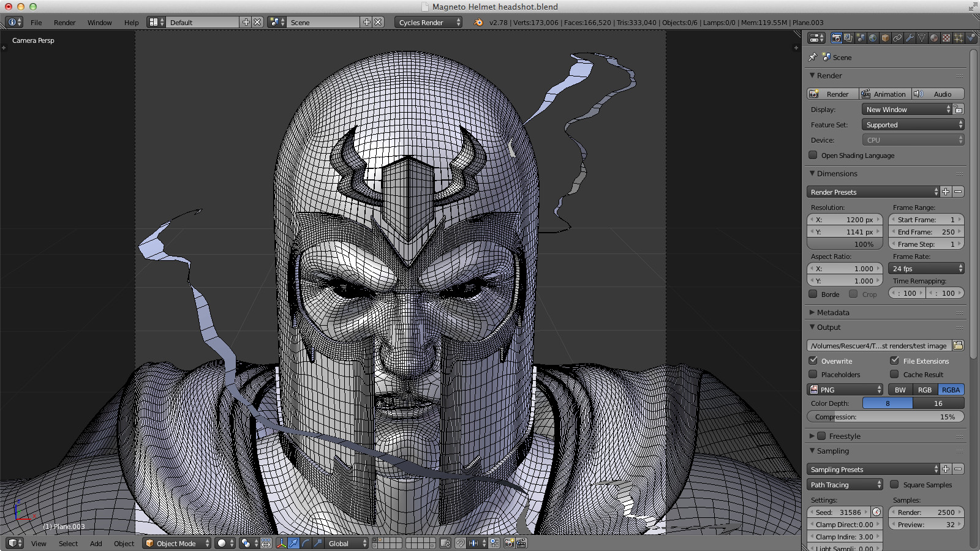Toggle the Border checkbox
980x551 pixels.
[x=813, y=294]
